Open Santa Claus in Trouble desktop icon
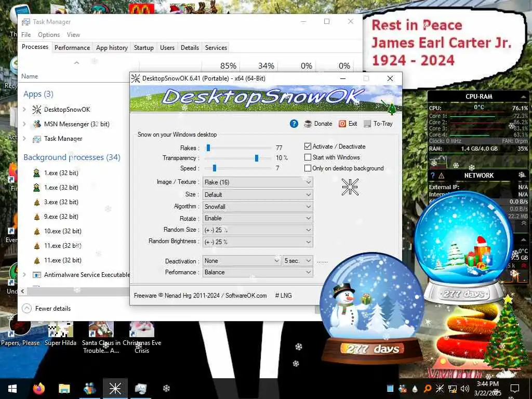532x399 pixels. click(101, 337)
